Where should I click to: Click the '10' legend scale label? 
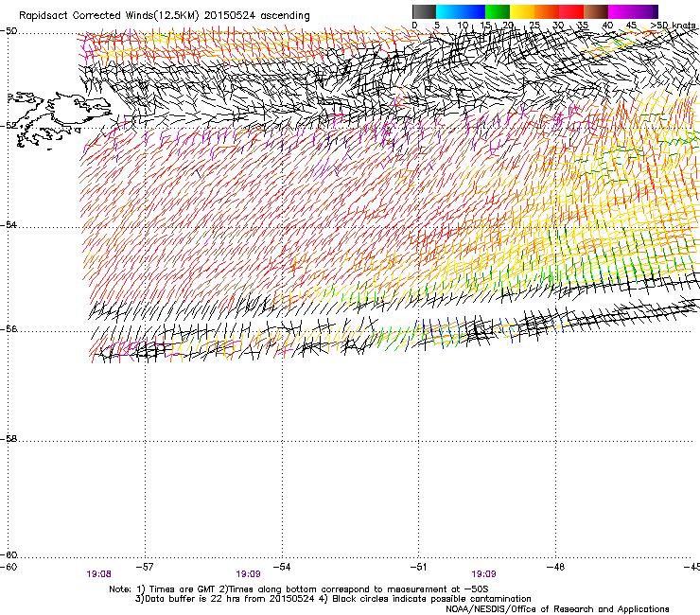tap(463, 25)
